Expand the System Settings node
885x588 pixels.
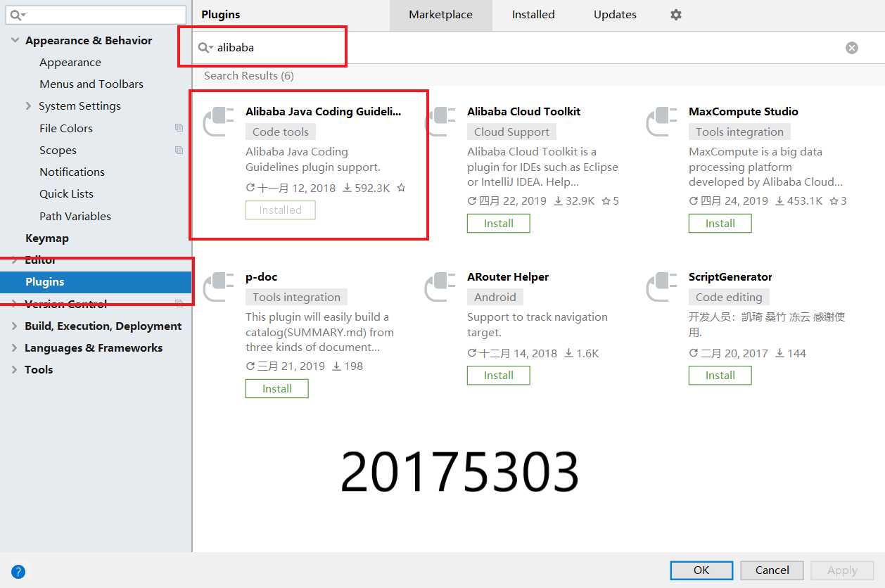[x=28, y=106]
